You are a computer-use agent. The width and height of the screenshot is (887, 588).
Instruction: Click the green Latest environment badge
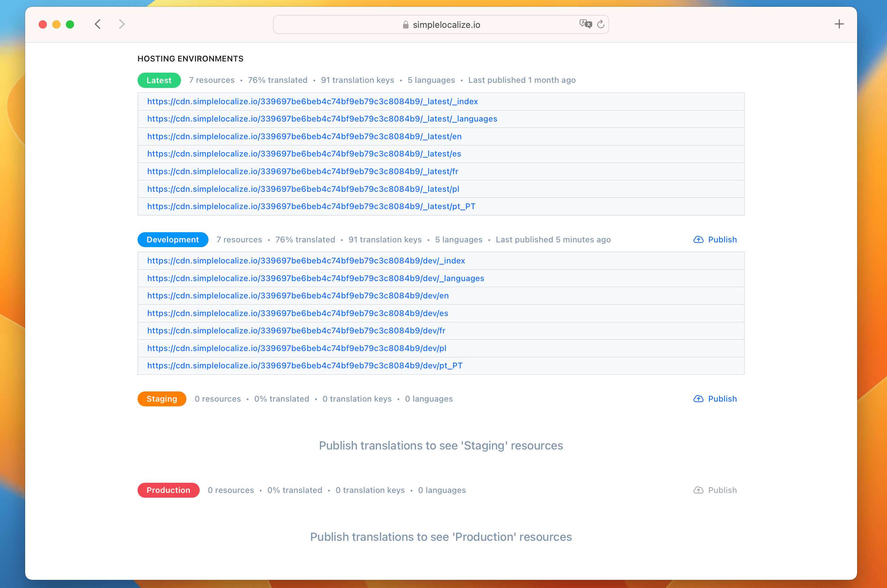pyautogui.click(x=159, y=80)
